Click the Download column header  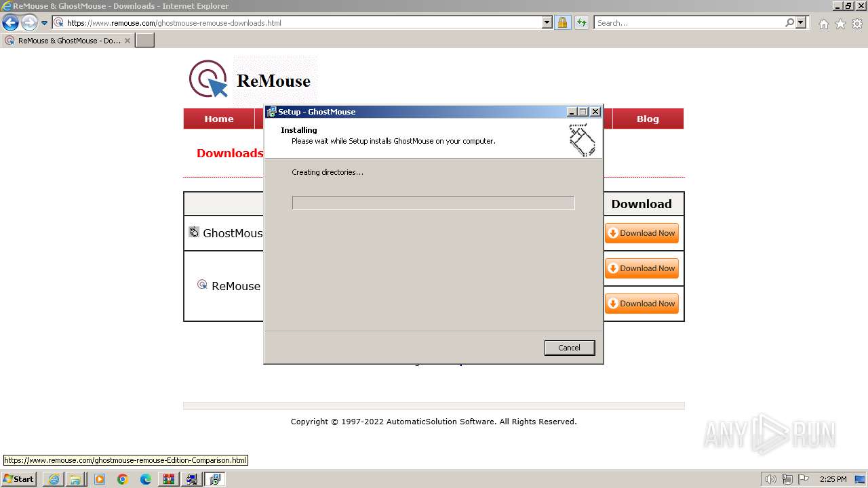tap(642, 204)
